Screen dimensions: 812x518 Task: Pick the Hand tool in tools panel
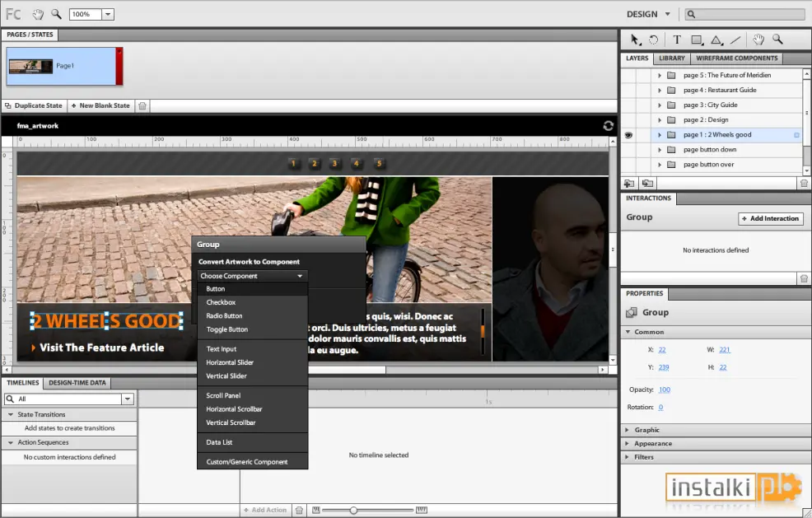[x=758, y=40]
